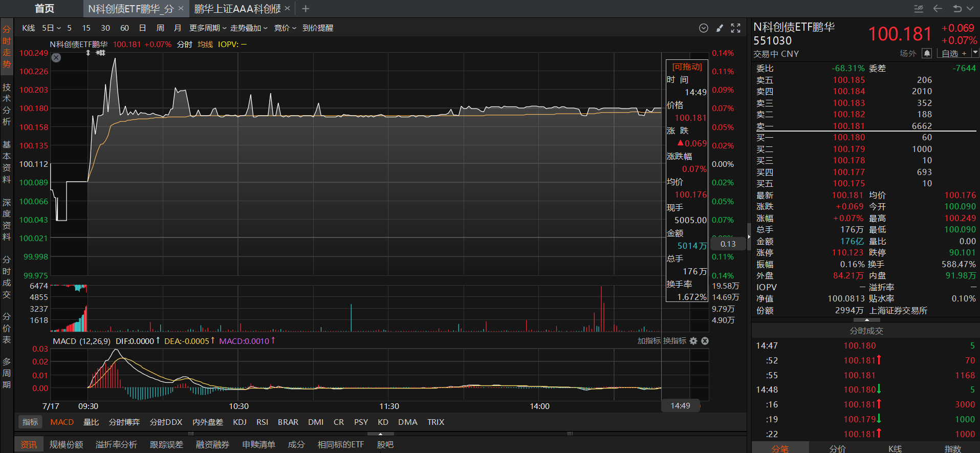Viewport: 980px width, 453px height.
Task: Open 基本资料 in left sidebar
Action: (7, 162)
